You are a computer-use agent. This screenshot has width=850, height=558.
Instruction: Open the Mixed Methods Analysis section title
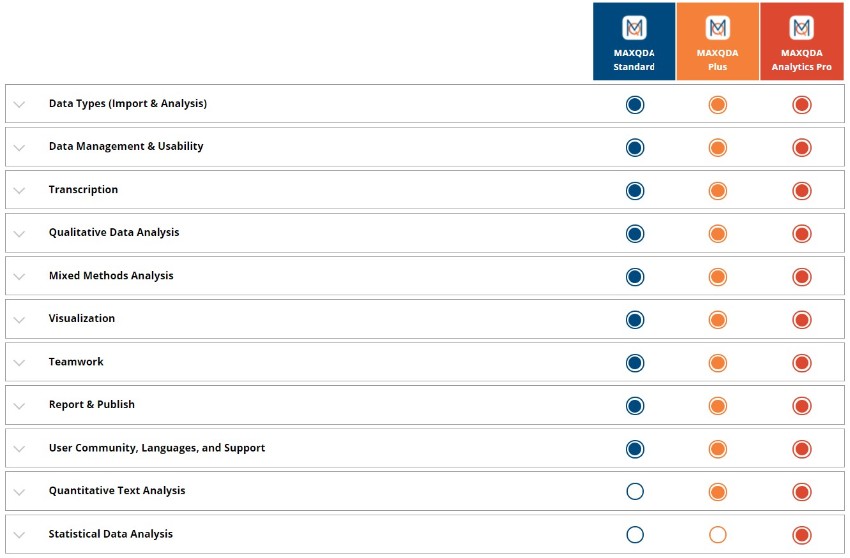[x=111, y=275]
